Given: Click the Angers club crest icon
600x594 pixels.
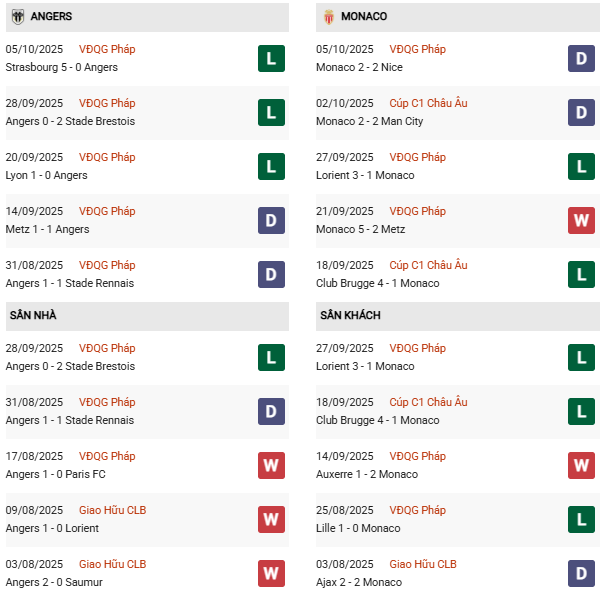Looking at the screenshot, I should point(18,17).
